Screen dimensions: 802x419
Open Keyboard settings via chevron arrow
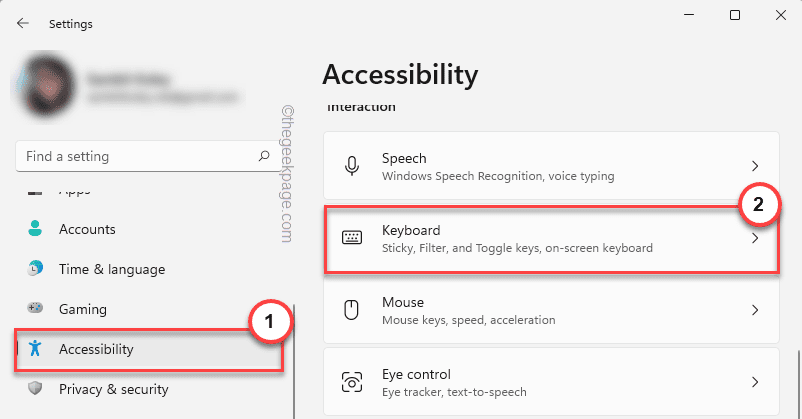[x=755, y=238]
